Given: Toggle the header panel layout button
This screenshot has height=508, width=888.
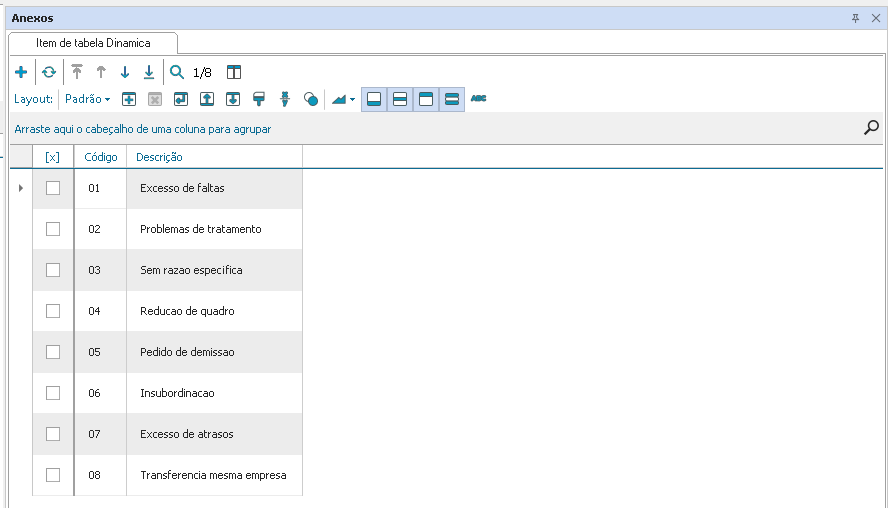Looking at the screenshot, I should [426, 99].
